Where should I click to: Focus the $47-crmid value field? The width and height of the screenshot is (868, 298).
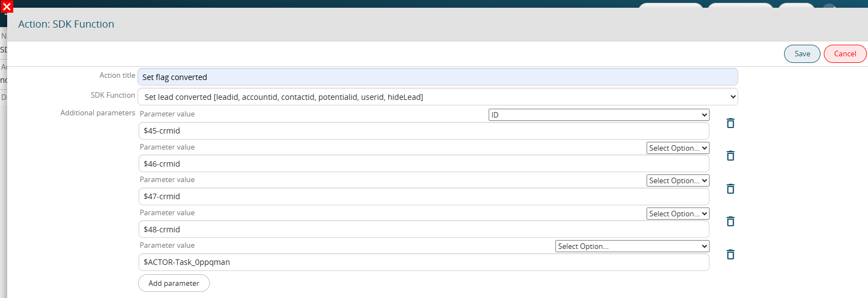pyautogui.click(x=424, y=196)
